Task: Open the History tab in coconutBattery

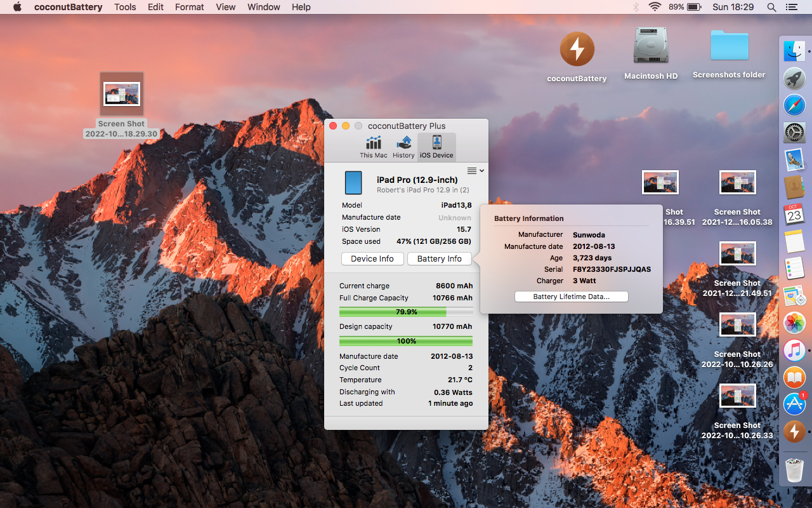Action: point(403,147)
